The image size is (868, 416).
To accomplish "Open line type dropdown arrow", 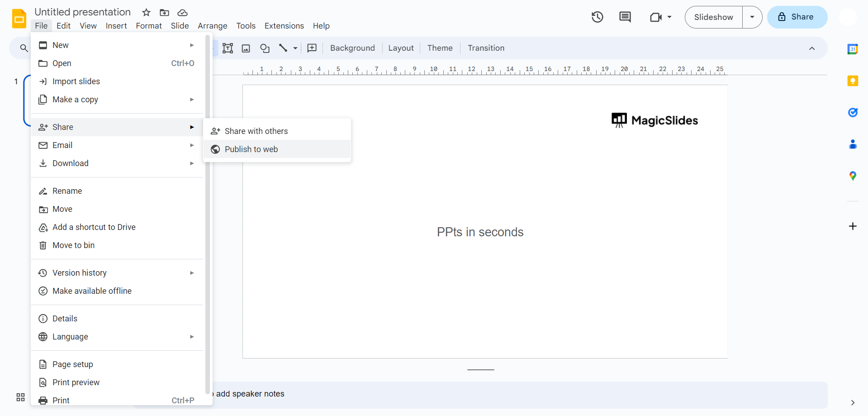I will pyautogui.click(x=295, y=48).
